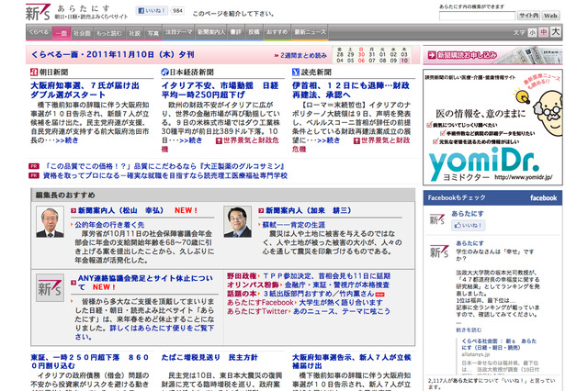Open 続きを読む in Facebook post

[x=469, y=330]
